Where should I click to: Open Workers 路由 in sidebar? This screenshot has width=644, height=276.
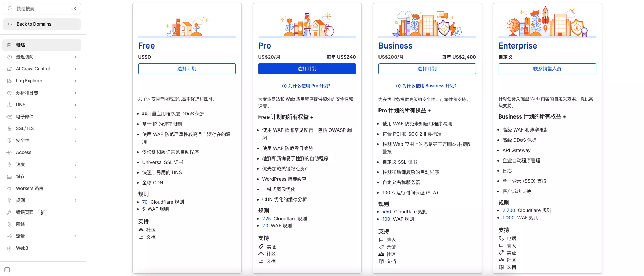(30, 189)
